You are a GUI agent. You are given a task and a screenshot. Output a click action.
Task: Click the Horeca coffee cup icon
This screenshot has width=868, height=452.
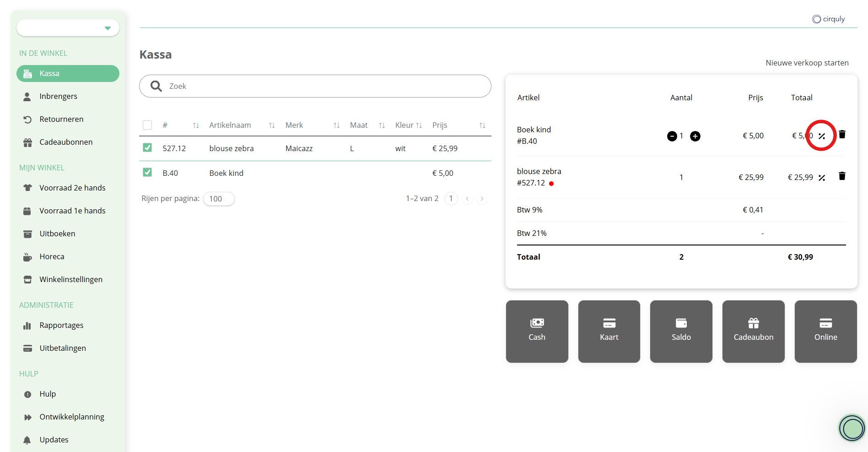coord(27,257)
